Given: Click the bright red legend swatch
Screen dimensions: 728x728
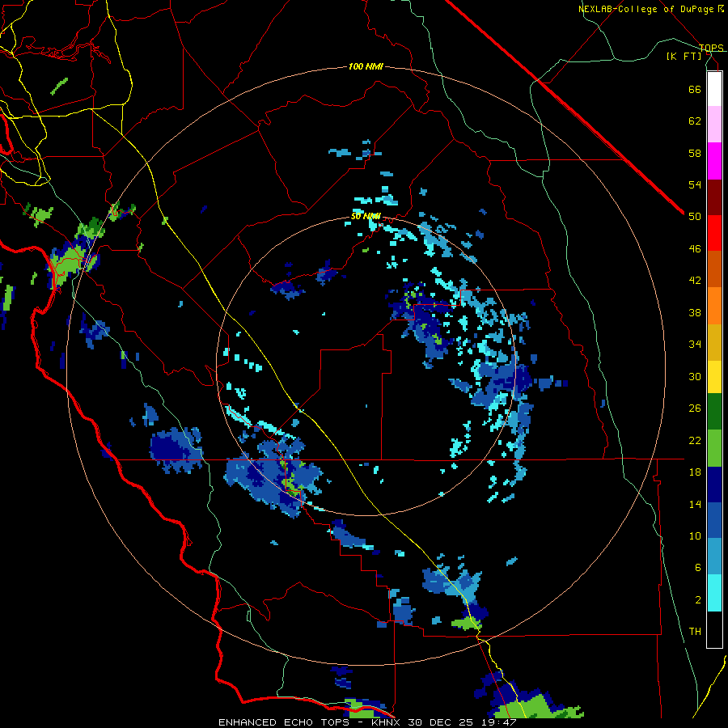Looking at the screenshot, I should point(714,233).
